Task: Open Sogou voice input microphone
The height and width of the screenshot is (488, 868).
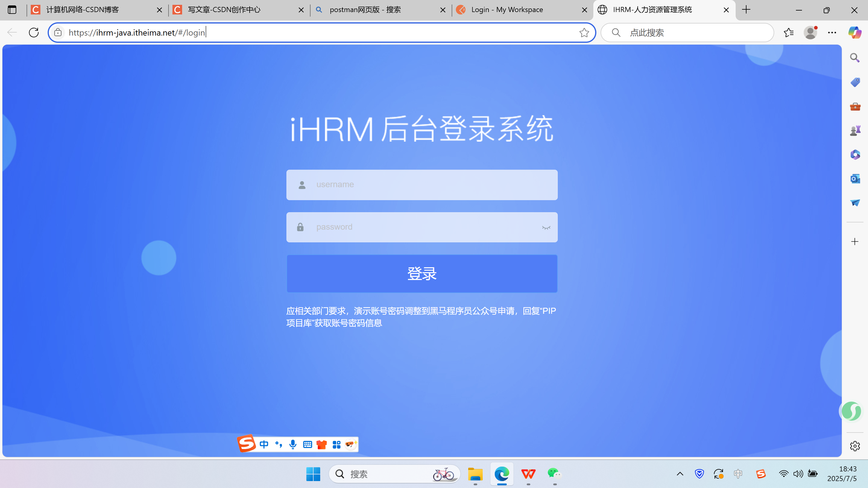Action: point(292,444)
